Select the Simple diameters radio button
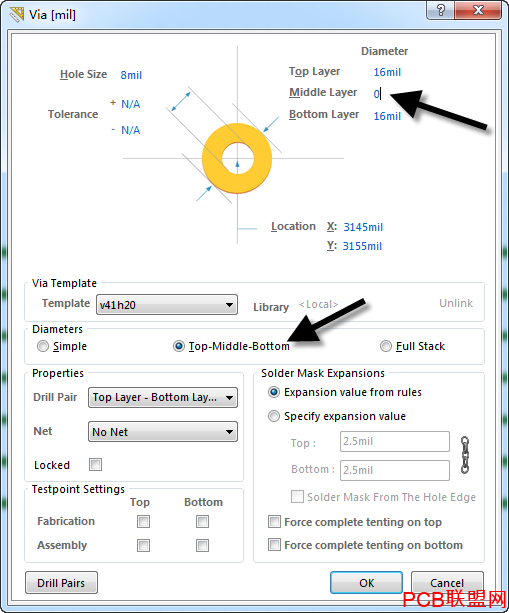 click(x=43, y=346)
